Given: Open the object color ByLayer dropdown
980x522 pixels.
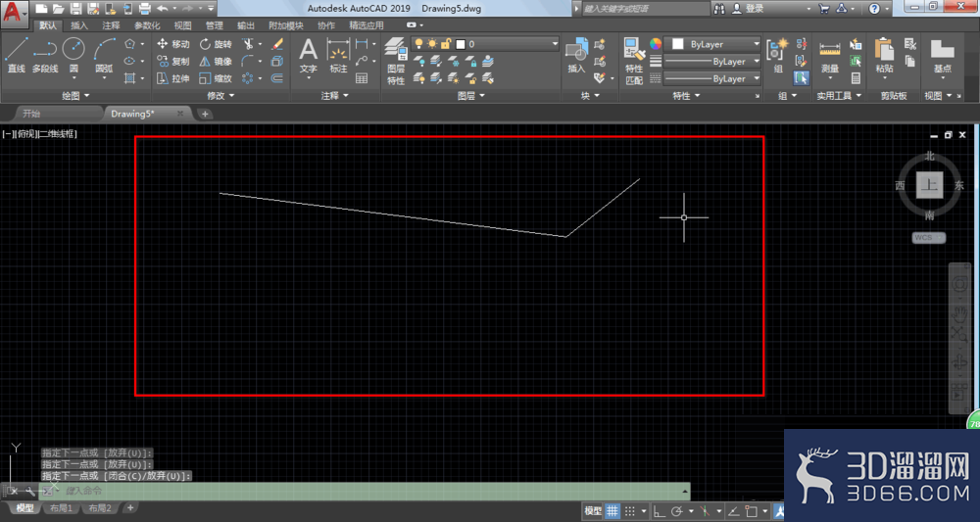Looking at the screenshot, I should [x=712, y=44].
